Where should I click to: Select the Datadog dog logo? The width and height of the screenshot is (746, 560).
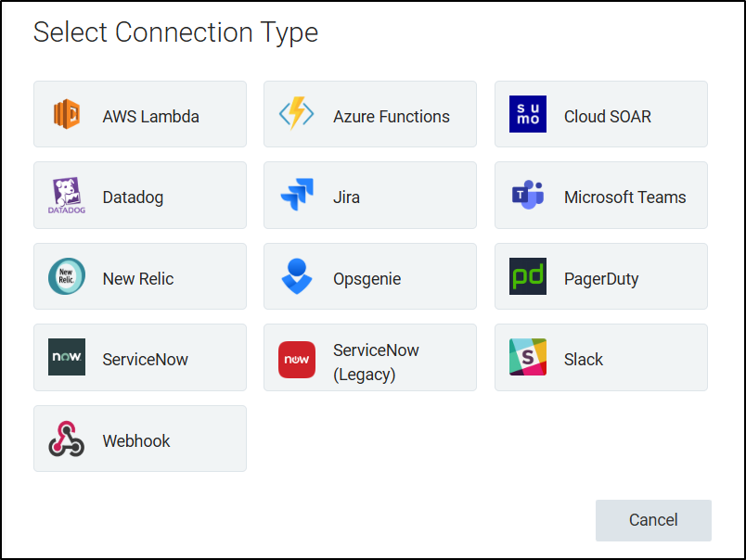pos(67,196)
